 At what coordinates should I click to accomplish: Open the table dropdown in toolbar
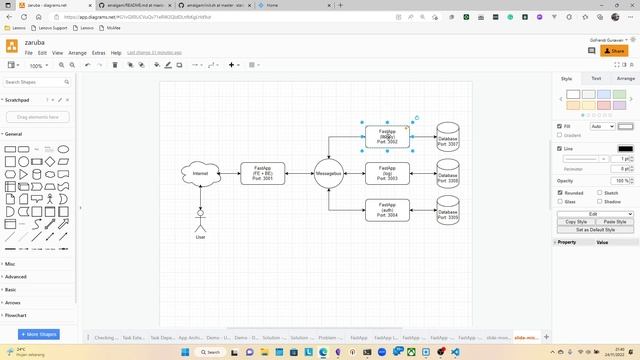(254, 65)
